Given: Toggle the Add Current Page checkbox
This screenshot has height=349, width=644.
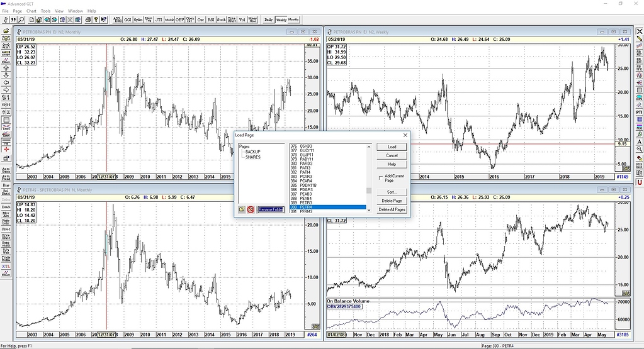Looking at the screenshot, I should click(381, 177).
